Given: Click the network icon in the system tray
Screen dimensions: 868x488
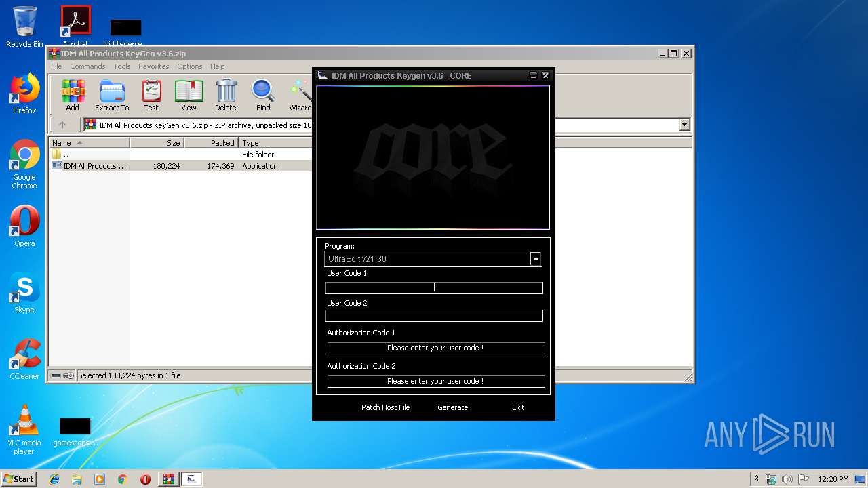Looking at the screenshot, I should [771, 479].
